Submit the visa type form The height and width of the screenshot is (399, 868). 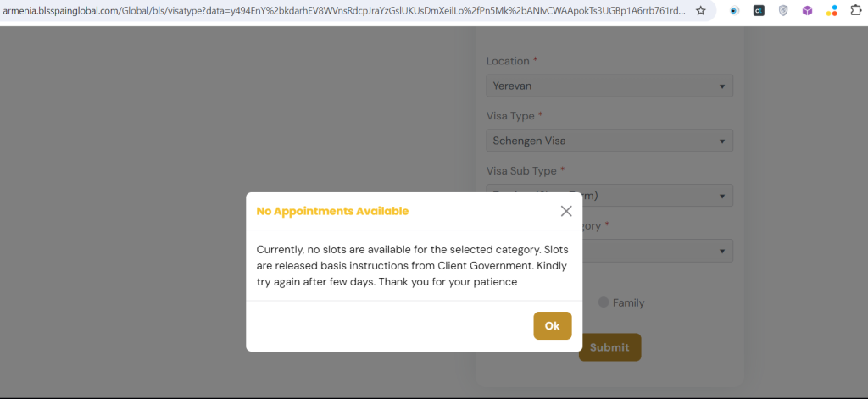(609, 347)
